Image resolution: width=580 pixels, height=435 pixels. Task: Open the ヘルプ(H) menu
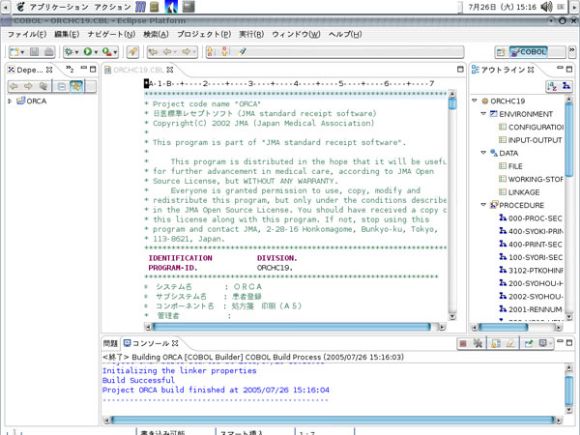(x=345, y=34)
